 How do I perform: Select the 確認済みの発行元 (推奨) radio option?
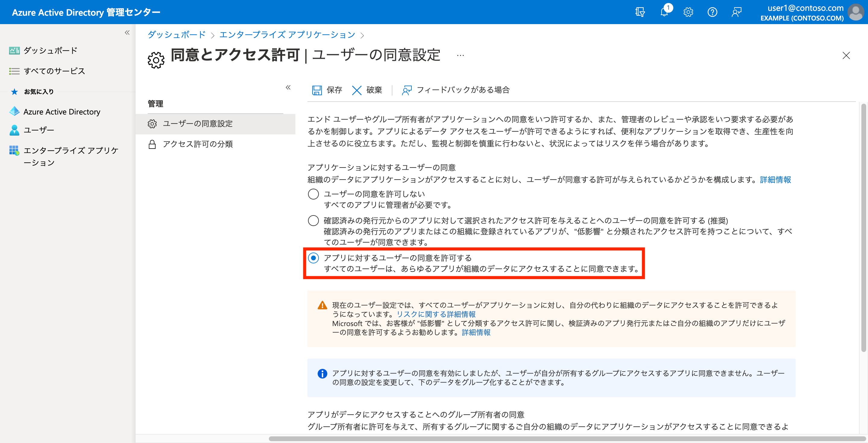tap(313, 221)
